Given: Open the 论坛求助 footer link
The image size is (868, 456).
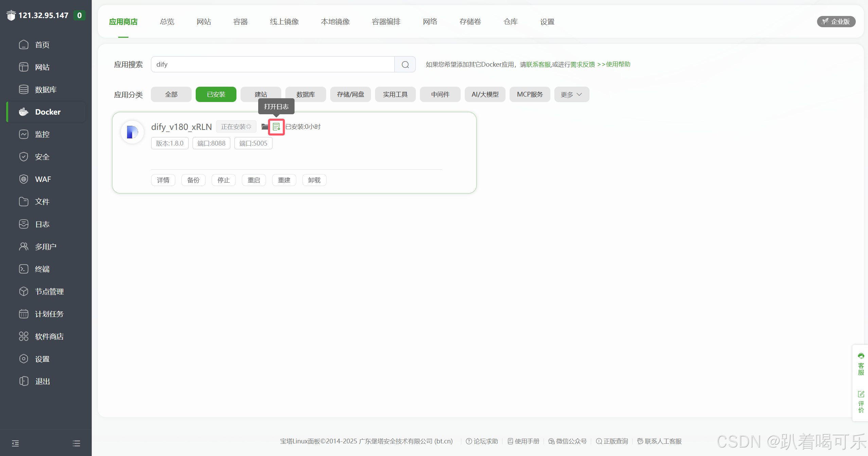Looking at the screenshot, I should point(482,441).
